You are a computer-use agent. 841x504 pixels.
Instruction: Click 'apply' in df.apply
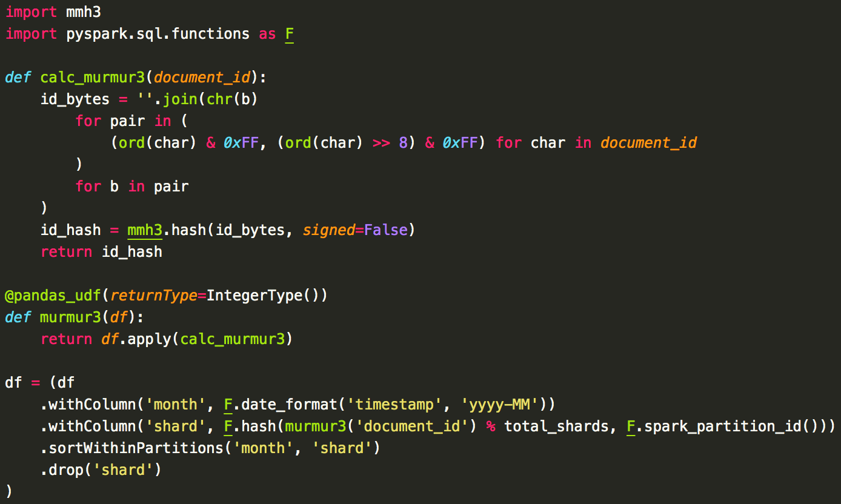[149, 339]
